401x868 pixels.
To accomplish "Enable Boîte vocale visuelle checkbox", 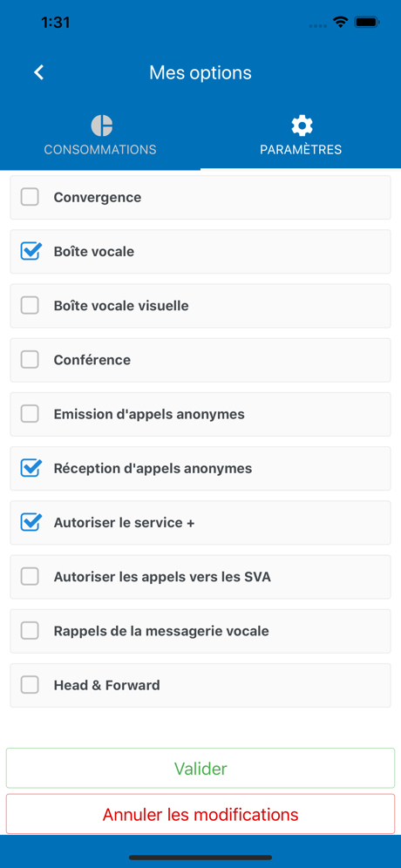I will 30,306.
